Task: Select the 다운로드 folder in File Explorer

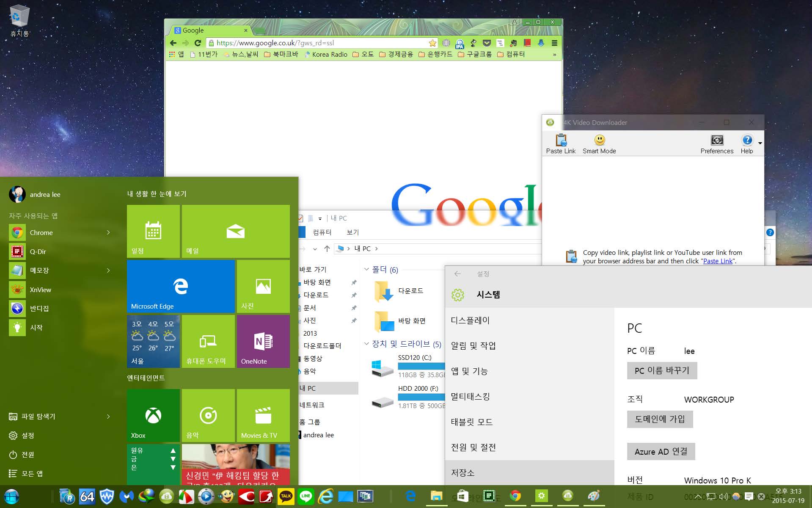Action: [400, 291]
